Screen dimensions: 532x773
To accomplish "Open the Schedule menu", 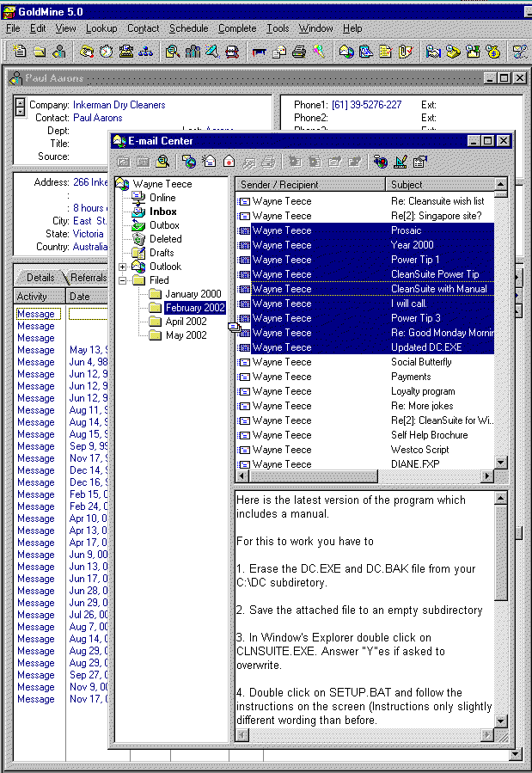I will click(x=189, y=28).
